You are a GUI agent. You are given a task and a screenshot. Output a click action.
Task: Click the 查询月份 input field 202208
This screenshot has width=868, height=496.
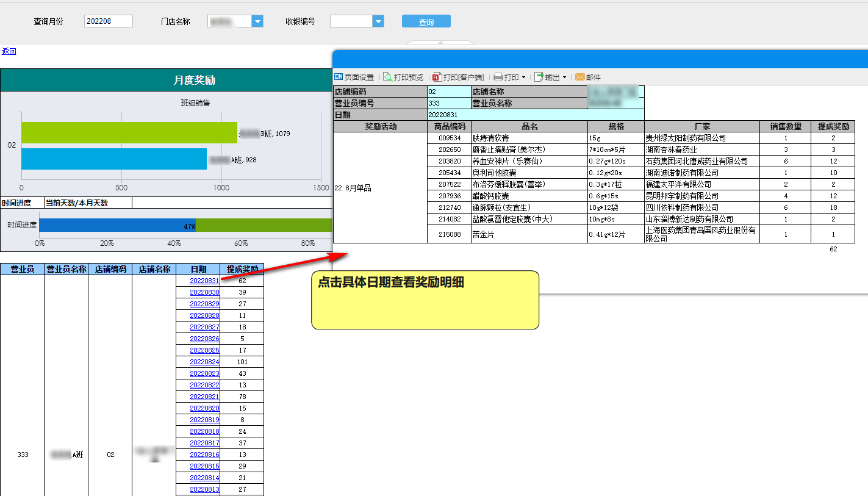click(x=109, y=21)
